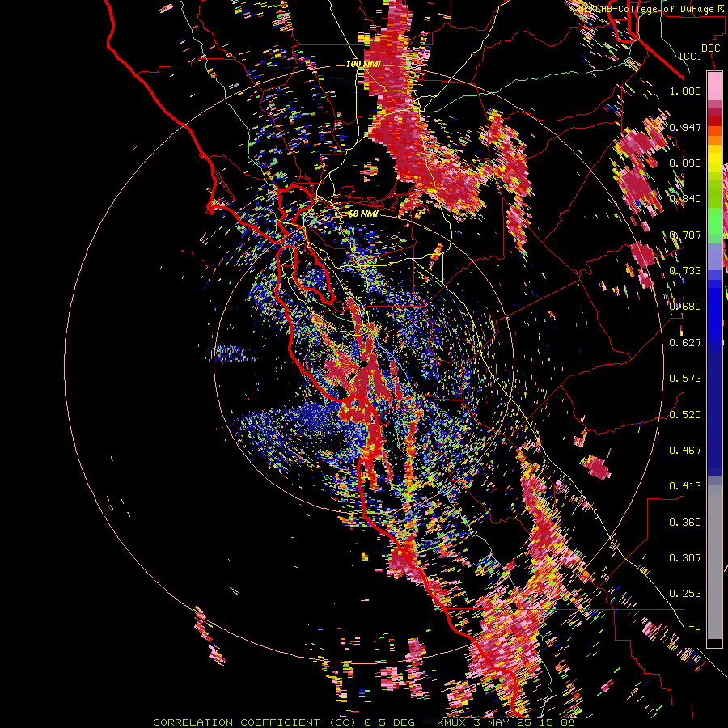Click the "DCC" label above the color scale

point(710,49)
